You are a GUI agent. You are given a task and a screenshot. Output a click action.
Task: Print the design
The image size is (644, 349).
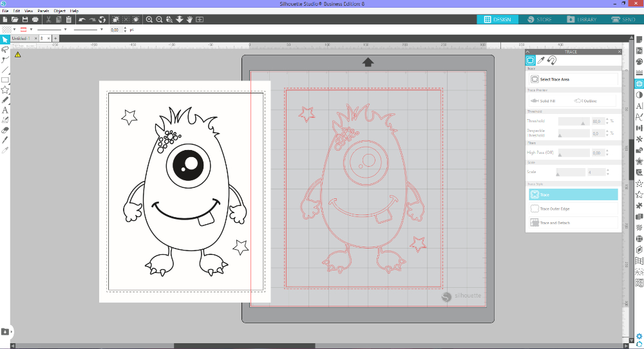coord(35,19)
